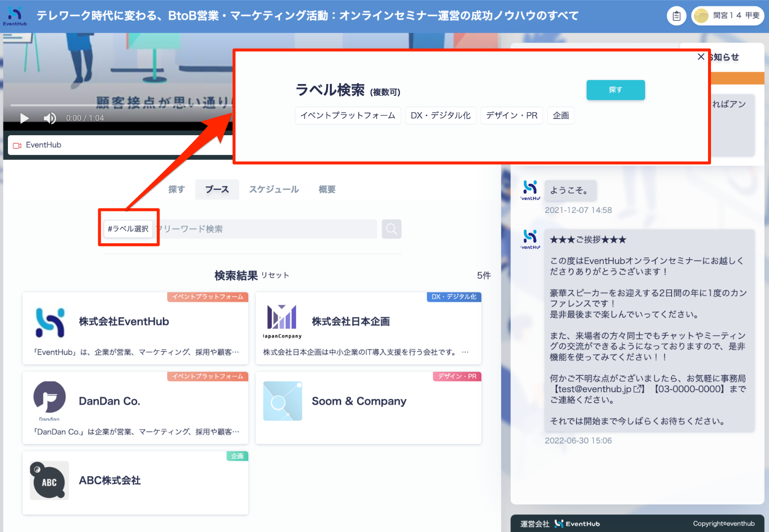Image resolution: width=769 pixels, height=532 pixels.
Task: Open the clipboard icon in the header
Action: tap(677, 16)
